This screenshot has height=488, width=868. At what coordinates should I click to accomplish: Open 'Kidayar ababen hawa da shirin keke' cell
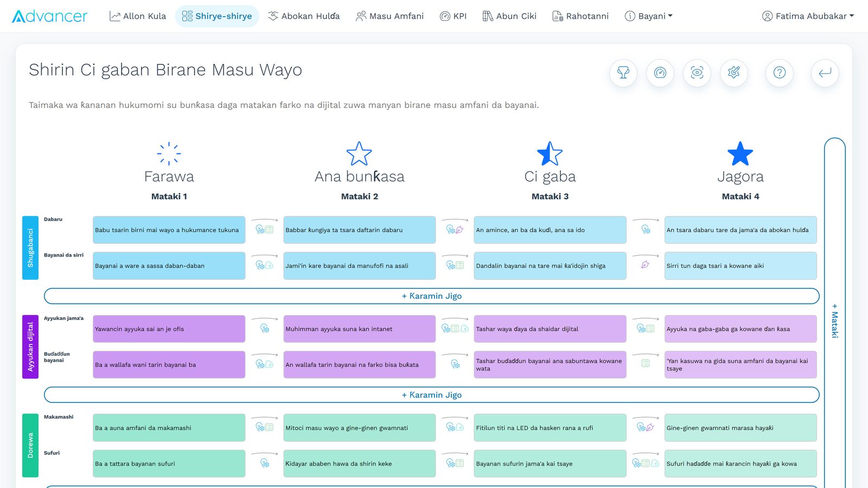point(360,464)
